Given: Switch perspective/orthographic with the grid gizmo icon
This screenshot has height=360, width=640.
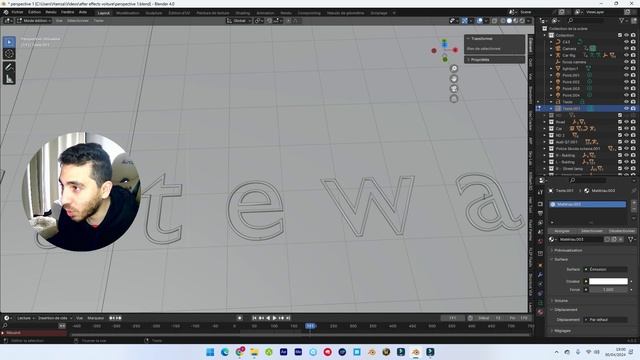Looking at the screenshot, I should [x=454, y=99].
